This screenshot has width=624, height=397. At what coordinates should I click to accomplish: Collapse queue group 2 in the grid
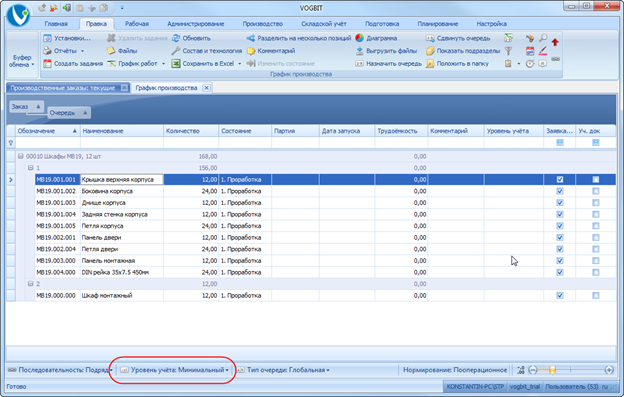30,284
